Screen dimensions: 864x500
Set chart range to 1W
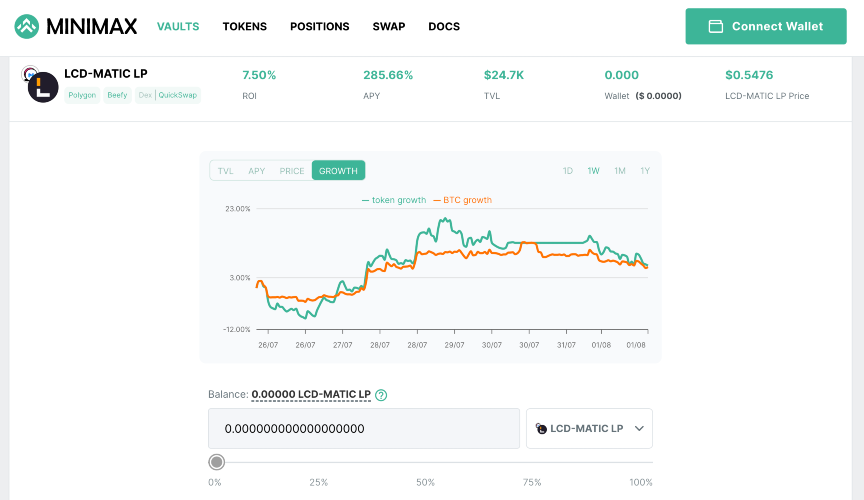coord(593,171)
